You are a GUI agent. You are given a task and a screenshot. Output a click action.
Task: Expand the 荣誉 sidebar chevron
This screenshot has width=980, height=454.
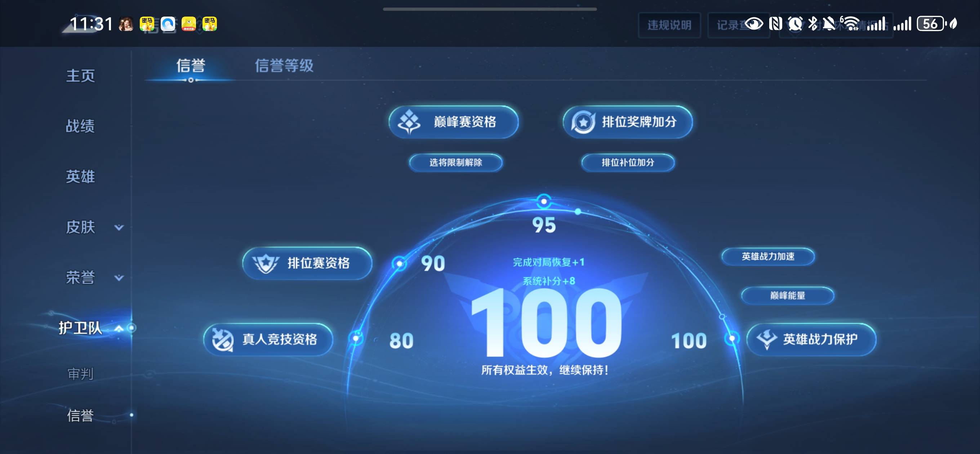(119, 278)
